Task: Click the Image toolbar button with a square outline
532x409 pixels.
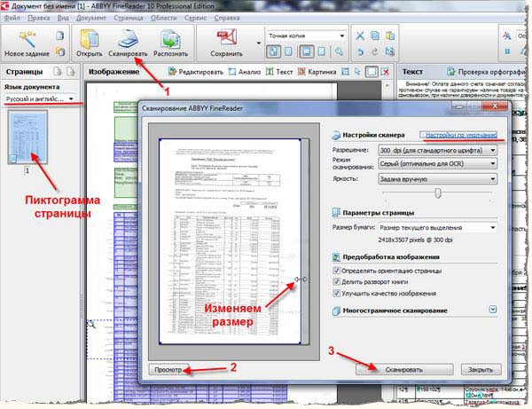Action: (372, 72)
